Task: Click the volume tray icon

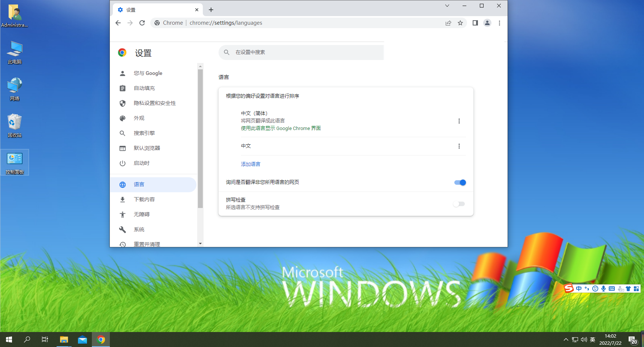Action: click(x=584, y=340)
